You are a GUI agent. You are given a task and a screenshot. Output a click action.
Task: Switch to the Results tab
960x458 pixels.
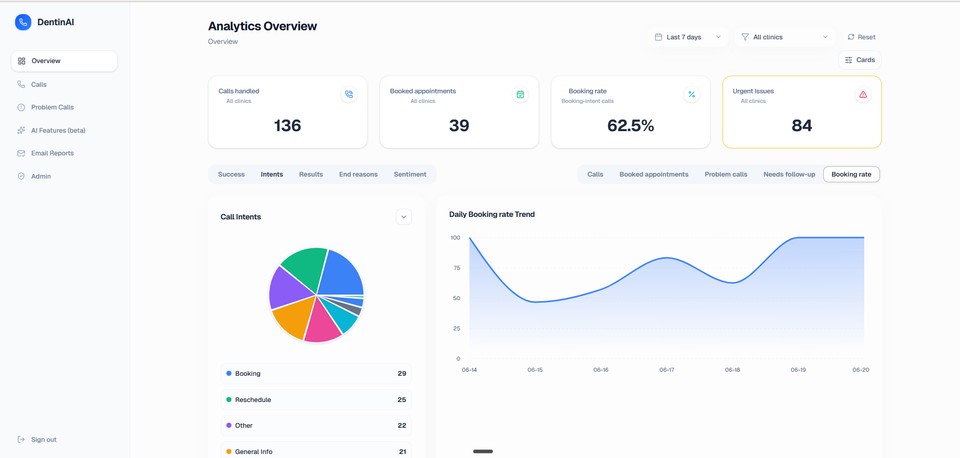[x=311, y=175]
